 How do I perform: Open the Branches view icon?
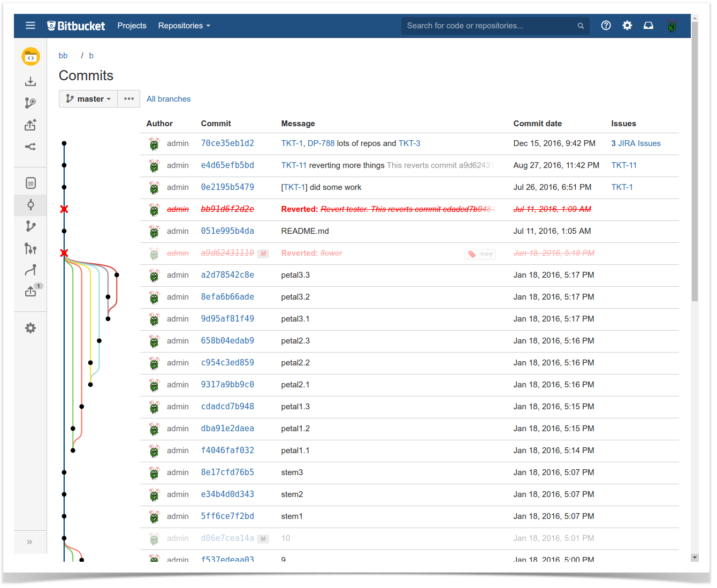point(30,226)
